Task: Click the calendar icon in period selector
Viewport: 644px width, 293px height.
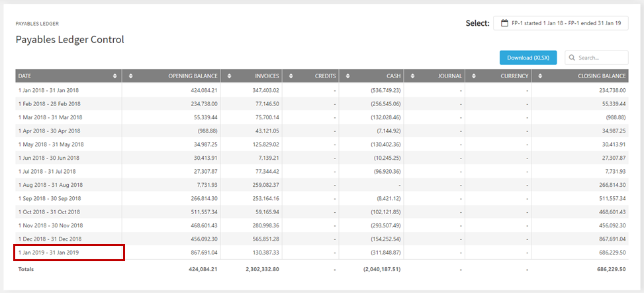Action: [x=504, y=23]
